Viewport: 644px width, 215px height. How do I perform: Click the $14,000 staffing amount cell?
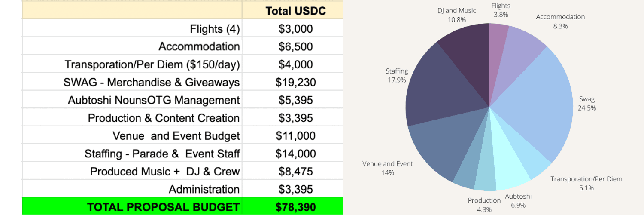(x=295, y=154)
